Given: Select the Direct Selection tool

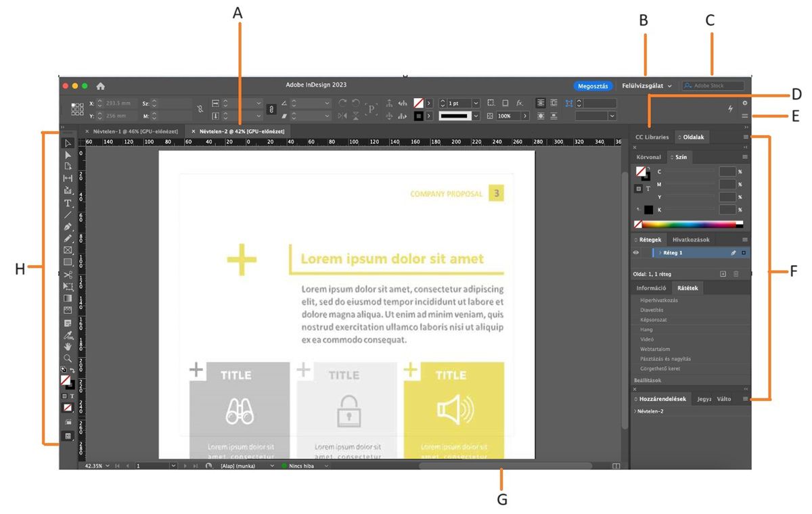Looking at the screenshot, I should [68, 155].
